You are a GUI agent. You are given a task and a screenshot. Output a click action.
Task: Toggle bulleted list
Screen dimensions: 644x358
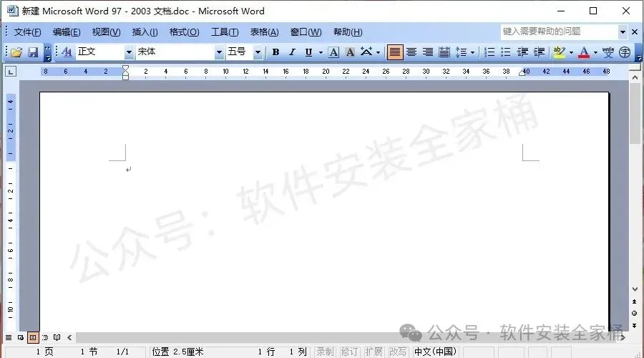point(506,52)
